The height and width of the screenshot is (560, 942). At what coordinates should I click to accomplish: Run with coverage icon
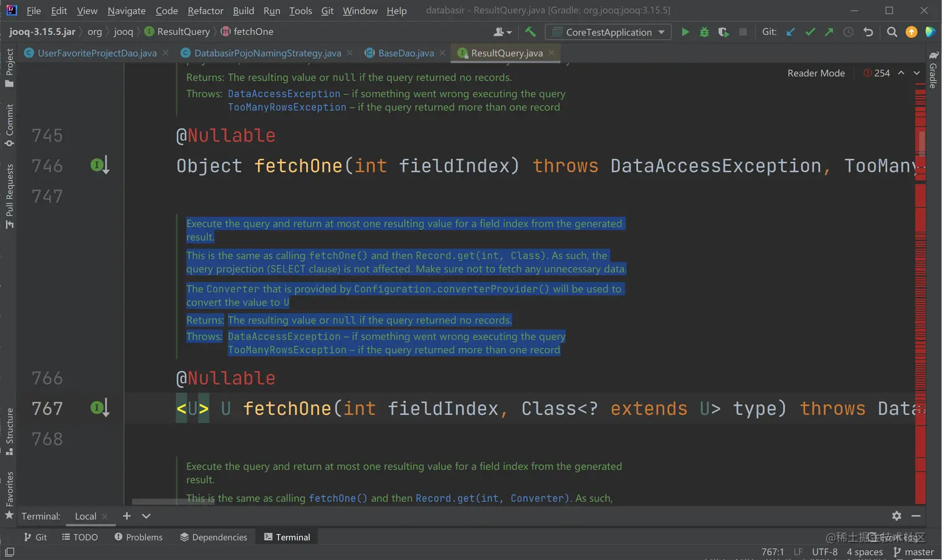pos(723,32)
